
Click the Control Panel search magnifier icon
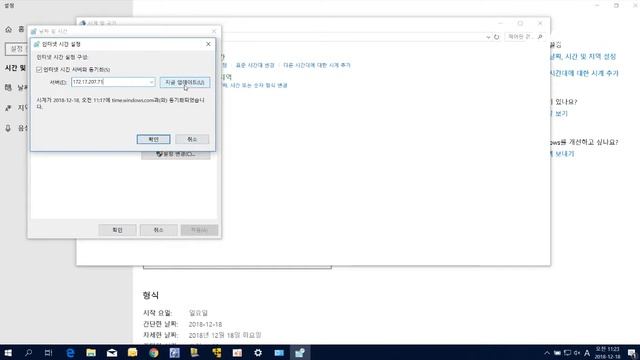(x=540, y=37)
